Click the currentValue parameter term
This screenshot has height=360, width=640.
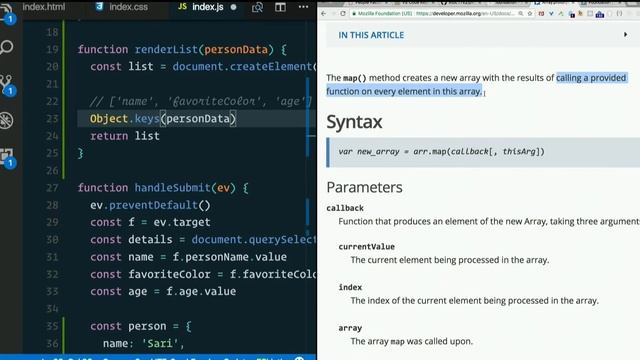click(367, 247)
